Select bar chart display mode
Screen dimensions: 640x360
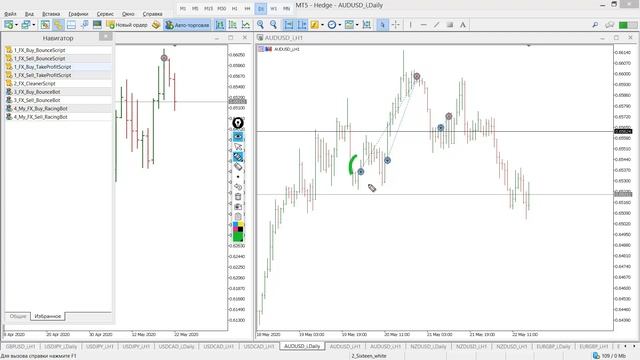point(220,25)
